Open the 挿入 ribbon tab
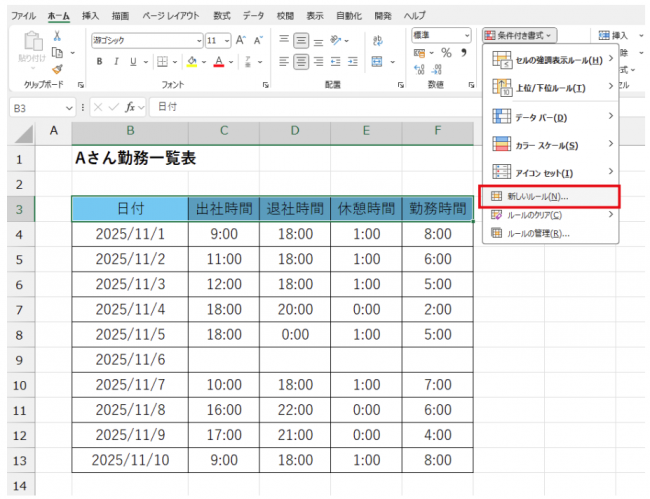650x499 pixels. [x=90, y=16]
